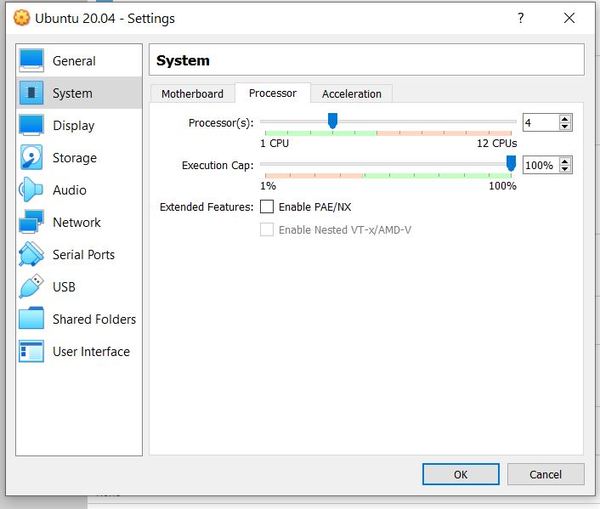The image size is (600, 509).
Task: Click the execution cap field showing 100%
Action: tap(540, 165)
